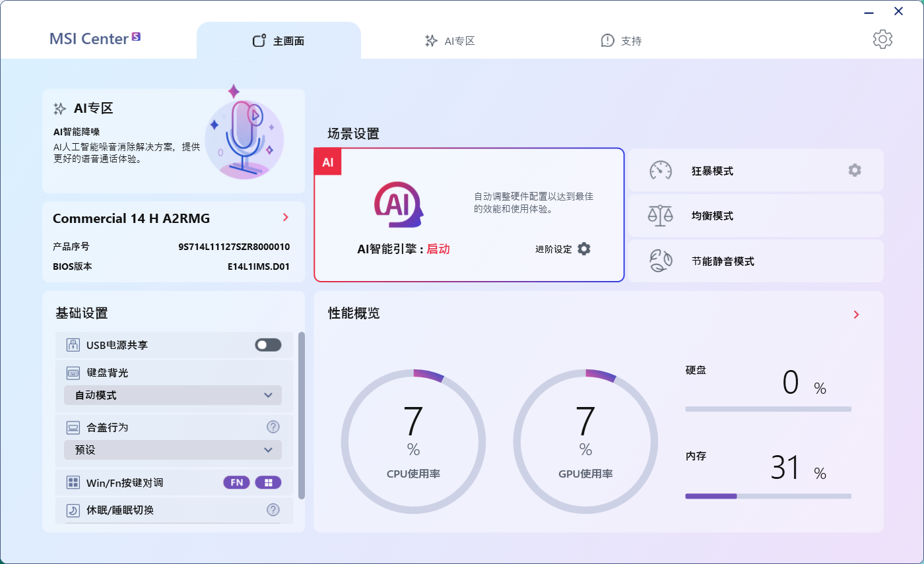This screenshot has width=924, height=564.
Task: Expand 性能概览 with the red arrow
Action: 856,314
